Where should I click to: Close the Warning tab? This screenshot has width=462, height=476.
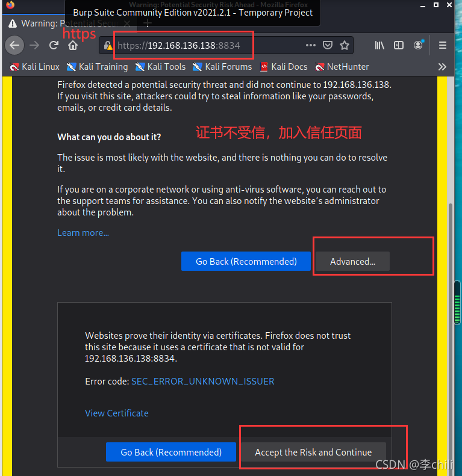click(128, 23)
